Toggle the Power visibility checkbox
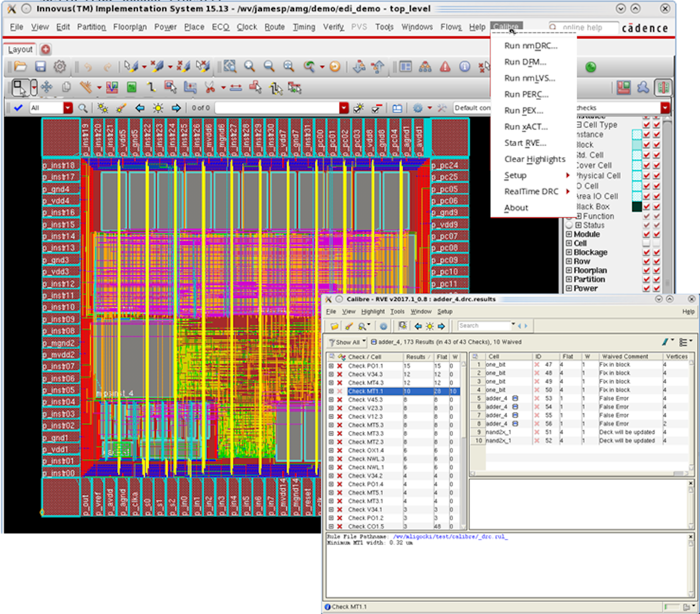Viewport: 700px width, 614px height. [646, 288]
